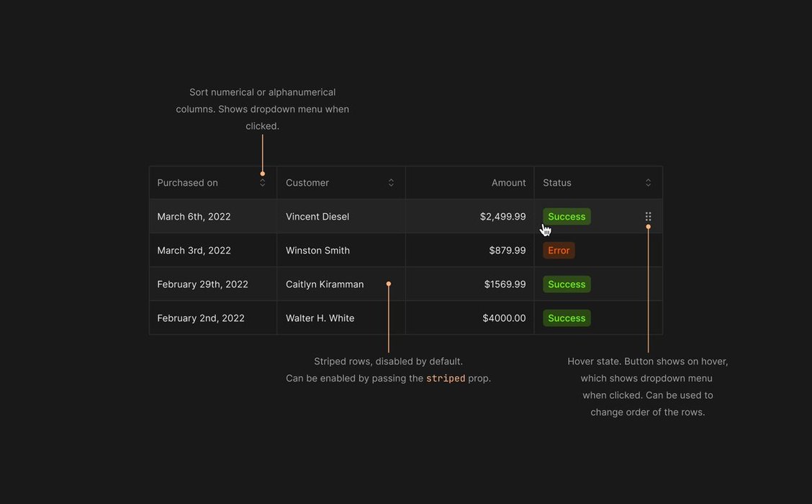Click the drag handle icon on first row
Image resolution: width=812 pixels, height=504 pixels.
[x=648, y=216]
